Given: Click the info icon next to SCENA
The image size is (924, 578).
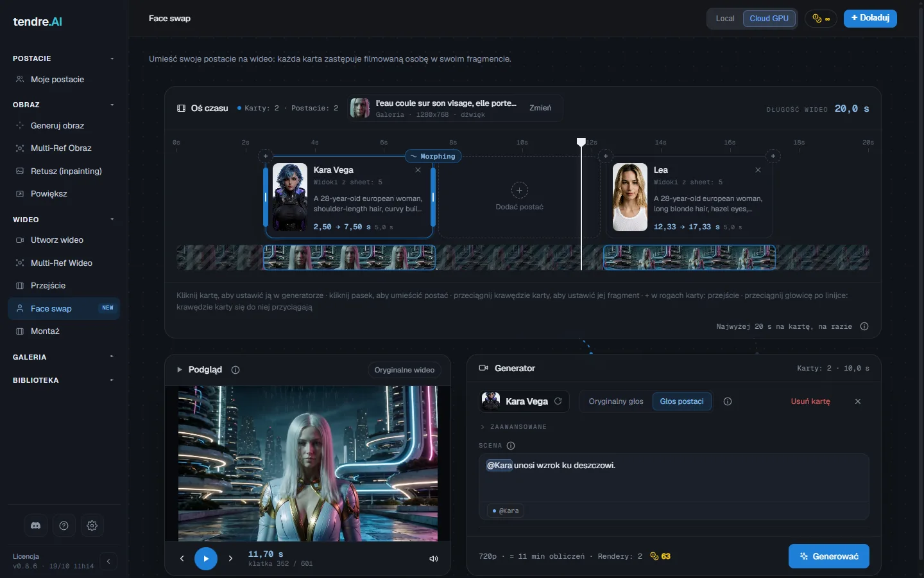Looking at the screenshot, I should pos(511,446).
